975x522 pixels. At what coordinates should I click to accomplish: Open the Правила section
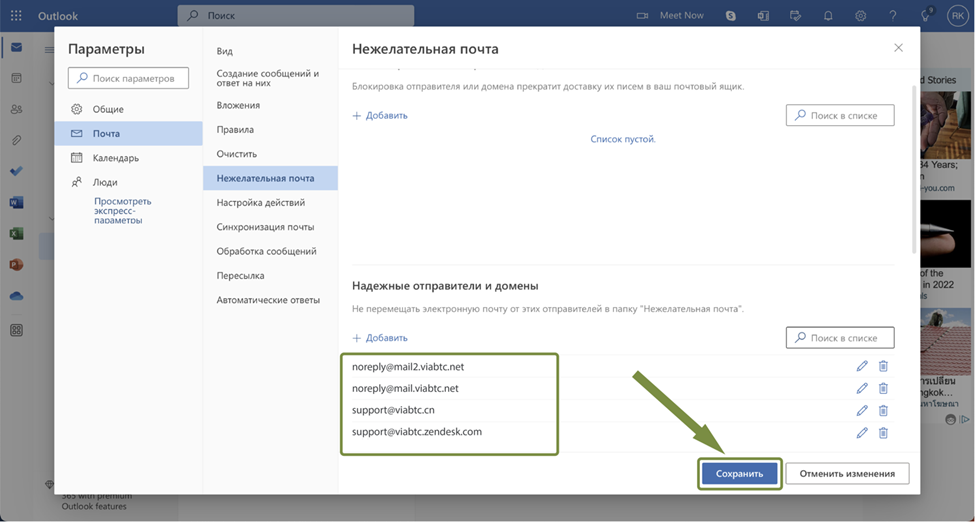pos(270,129)
